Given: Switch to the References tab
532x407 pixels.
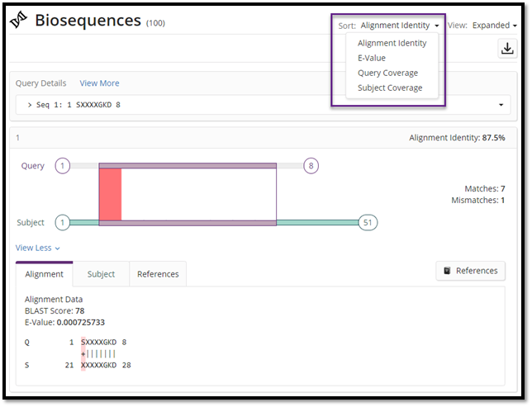Looking at the screenshot, I should click(158, 274).
